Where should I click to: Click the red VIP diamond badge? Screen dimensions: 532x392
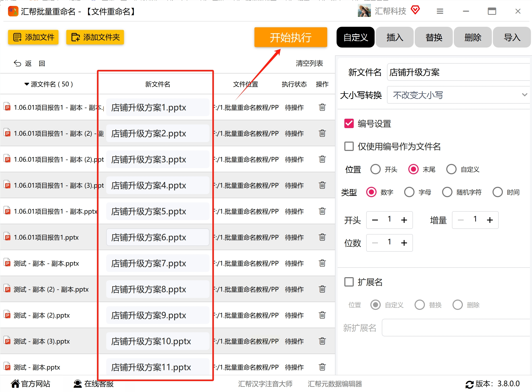(415, 10)
